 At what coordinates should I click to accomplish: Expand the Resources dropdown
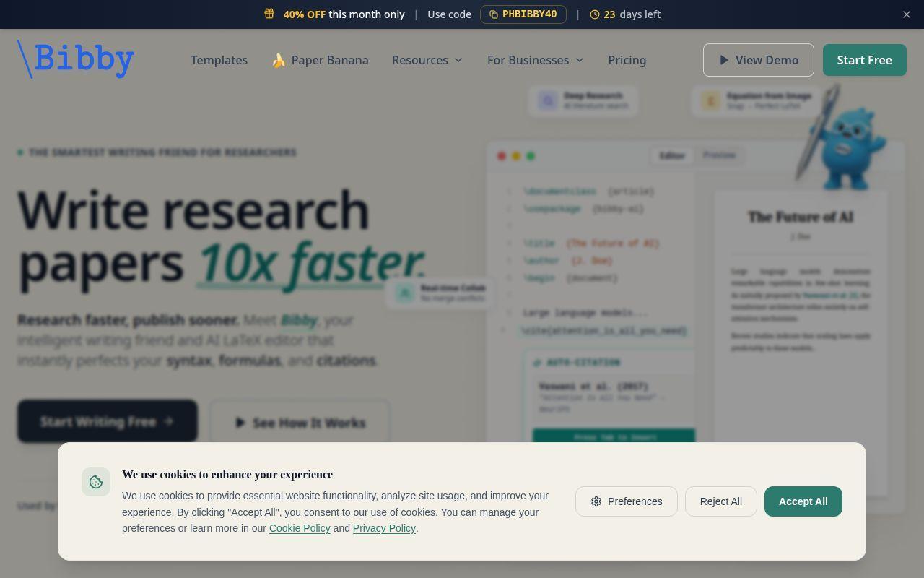[427, 60]
